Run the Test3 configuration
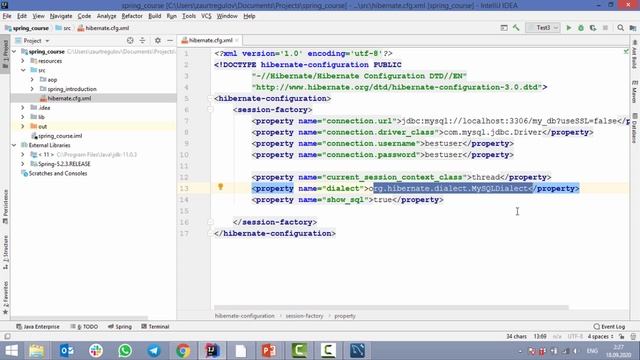This screenshot has width=640, height=360. click(x=569, y=28)
